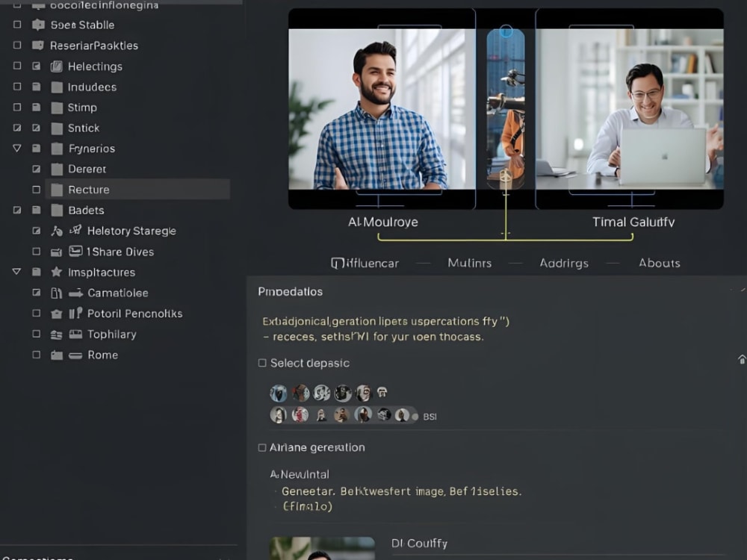Image resolution: width=747 pixels, height=560 pixels.
Task: Click the bar icon beside Rome
Action: 75,355
